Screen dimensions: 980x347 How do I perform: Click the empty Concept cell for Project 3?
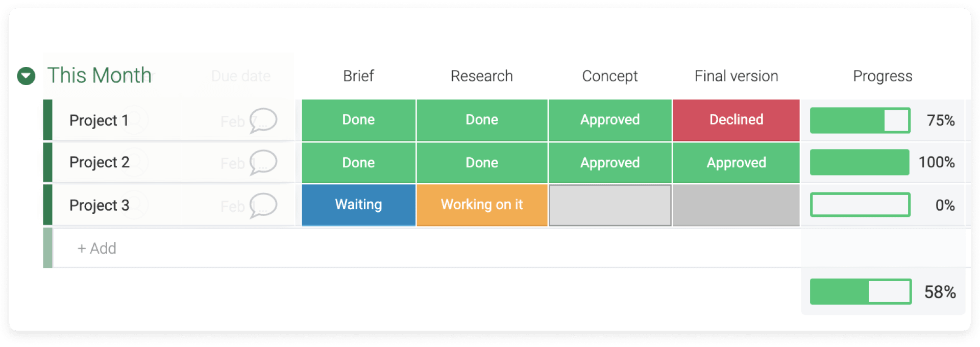pos(609,205)
